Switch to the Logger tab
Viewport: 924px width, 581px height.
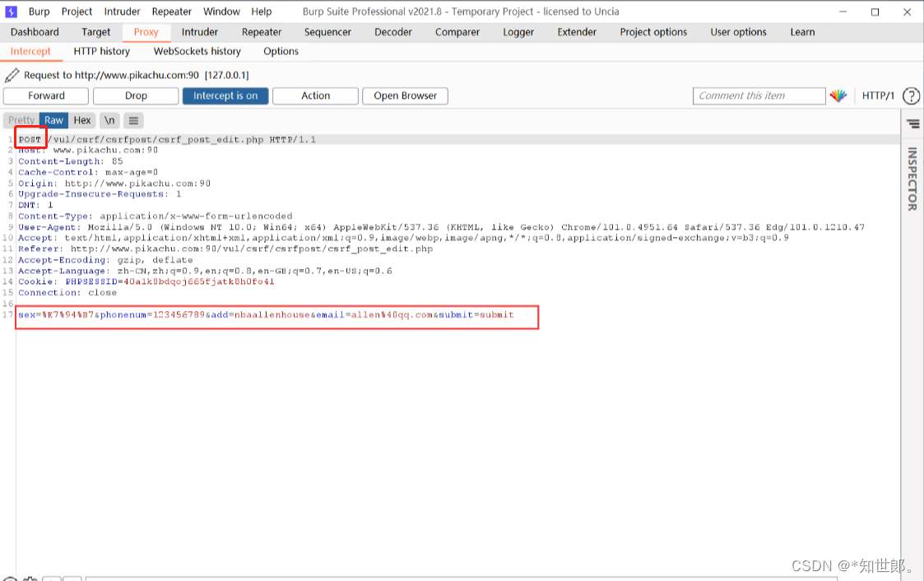click(518, 32)
